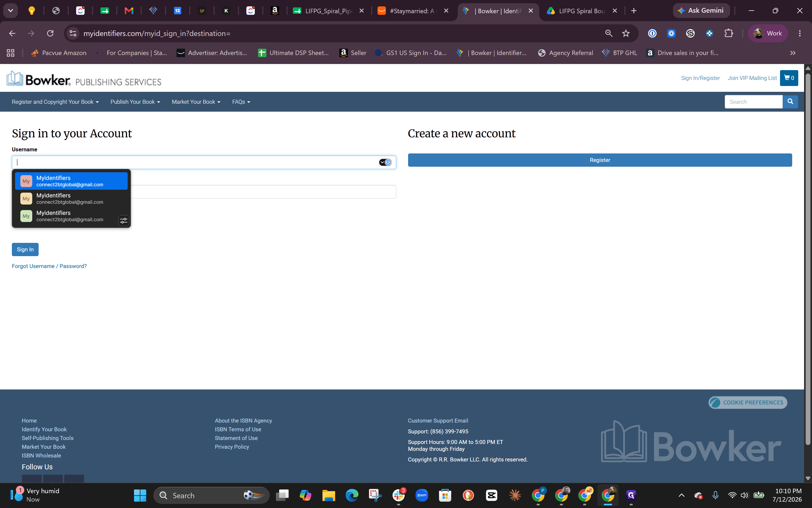Viewport: 812px width, 508px height.
Task: Click the blue search magnifier button
Action: (x=790, y=101)
